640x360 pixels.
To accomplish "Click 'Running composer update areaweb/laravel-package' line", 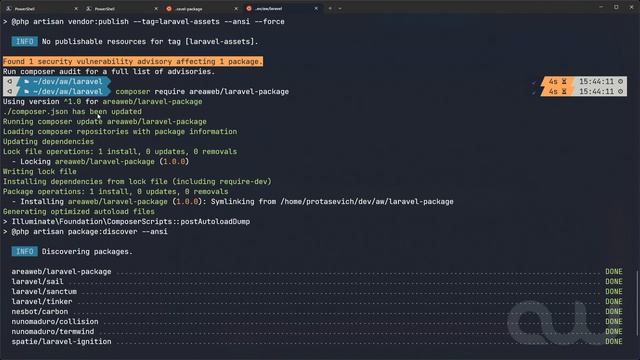I will [x=104, y=121].
